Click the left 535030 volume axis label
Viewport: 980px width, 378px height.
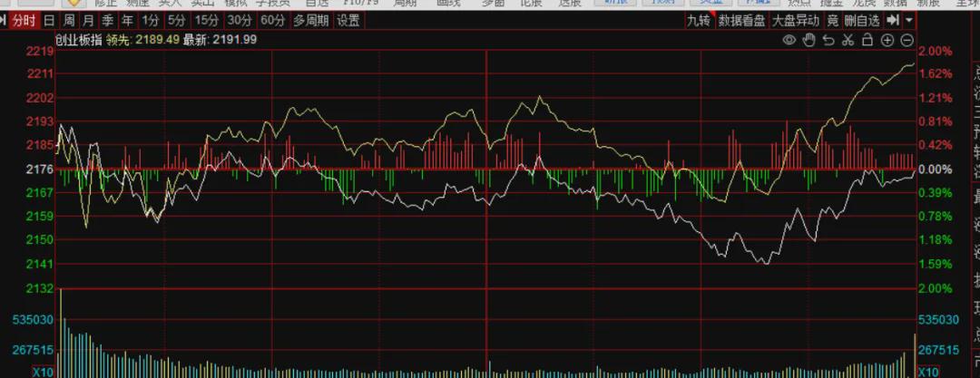click(34, 320)
